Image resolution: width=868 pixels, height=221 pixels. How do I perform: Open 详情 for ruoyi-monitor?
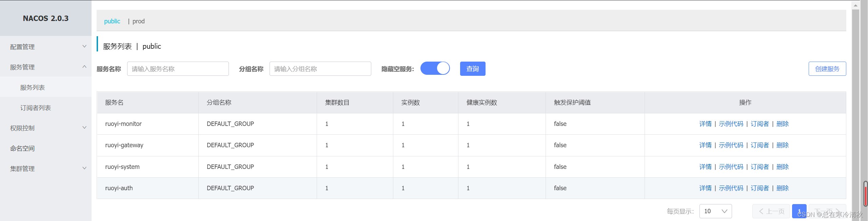pos(705,124)
